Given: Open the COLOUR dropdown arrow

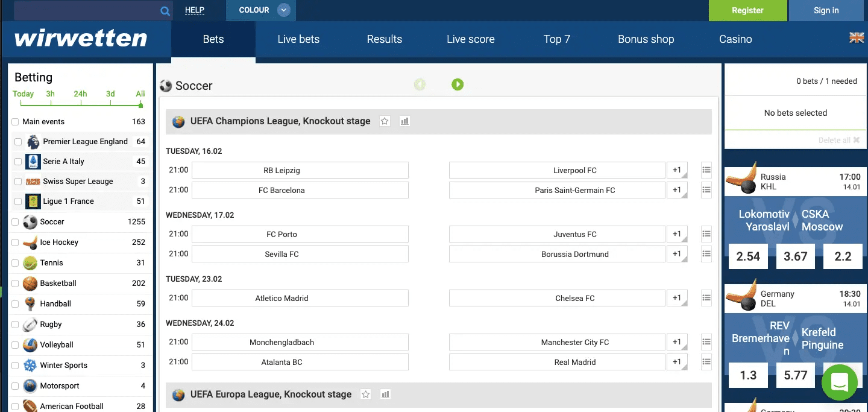Looking at the screenshot, I should 284,10.
